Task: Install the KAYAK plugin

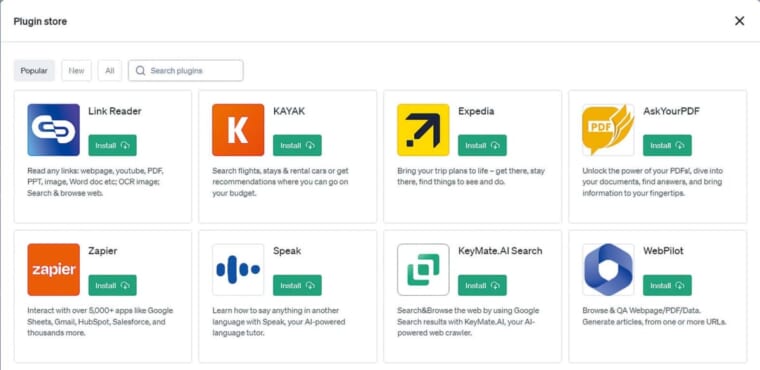Action: [297, 145]
